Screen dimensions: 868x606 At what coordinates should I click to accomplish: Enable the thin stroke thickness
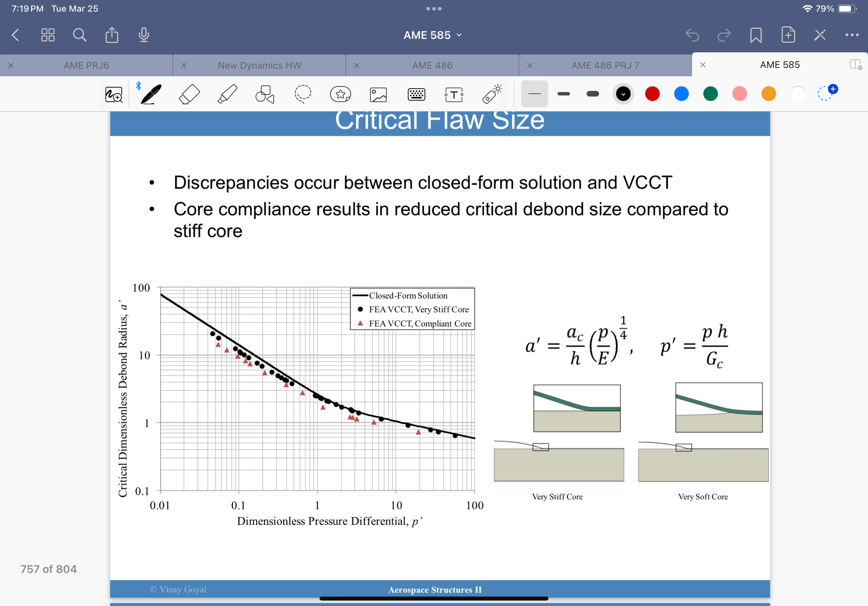tap(534, 94)
